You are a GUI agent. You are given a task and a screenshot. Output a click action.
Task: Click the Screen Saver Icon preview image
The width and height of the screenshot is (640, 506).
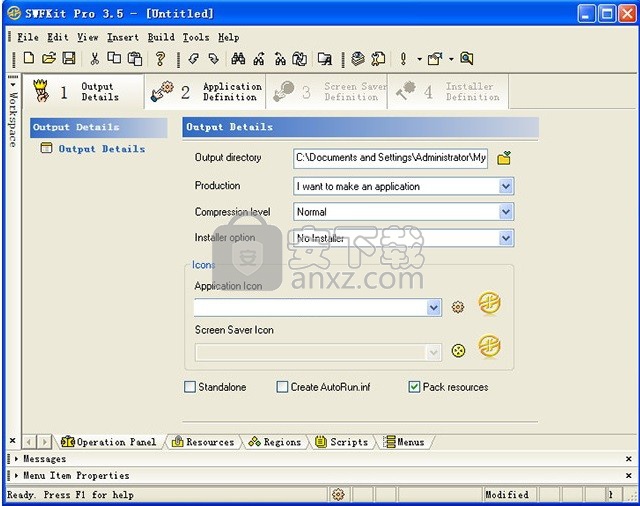pyautogui.click(x=489, y=347)
